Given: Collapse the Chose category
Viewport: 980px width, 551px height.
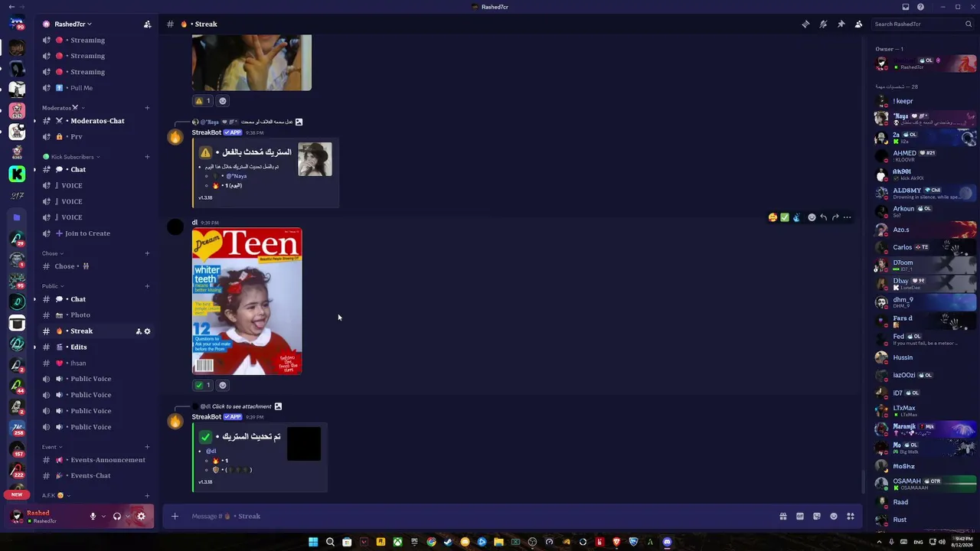Looking at the screenshot, I should (53, 253).
